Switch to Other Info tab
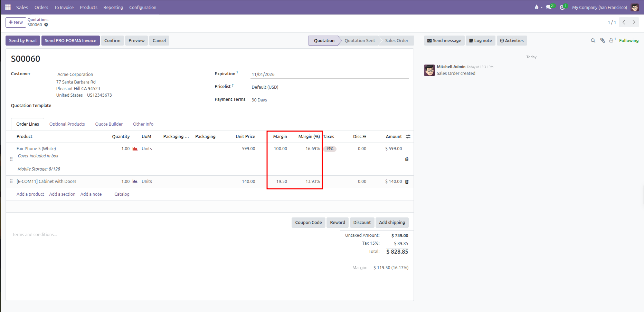 [x=143, y=124]
